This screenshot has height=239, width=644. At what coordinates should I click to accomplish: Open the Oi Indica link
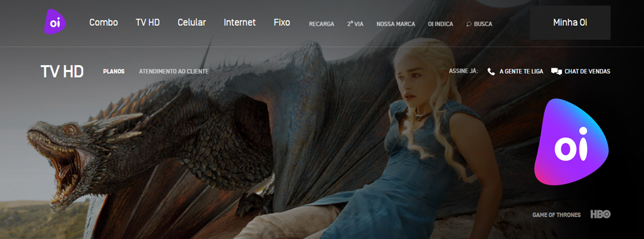(440, 24)
